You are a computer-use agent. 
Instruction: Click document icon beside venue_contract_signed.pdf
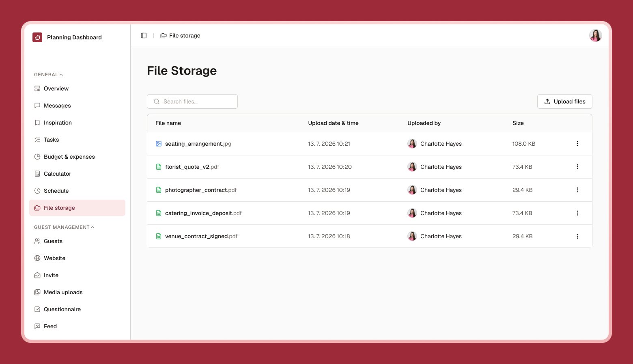[159, 236]
